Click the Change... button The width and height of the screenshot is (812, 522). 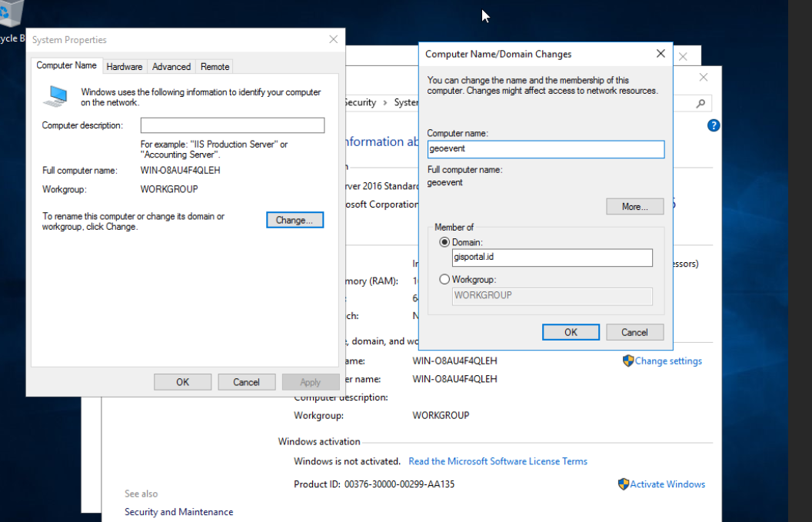pos(295,220)
